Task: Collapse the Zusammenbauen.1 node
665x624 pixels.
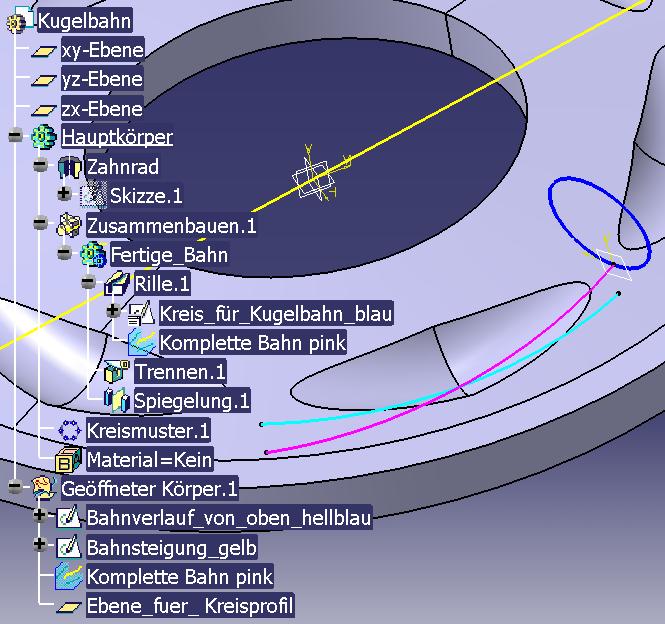Action: pos(40,222)
